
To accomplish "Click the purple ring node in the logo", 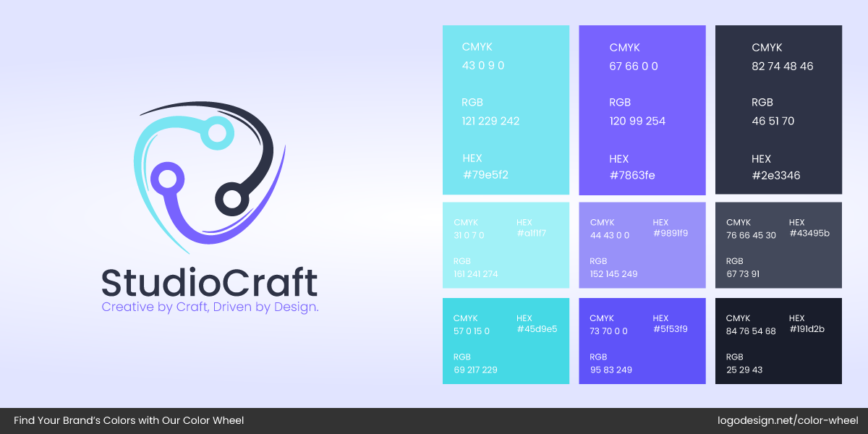I will coord(166,177).
